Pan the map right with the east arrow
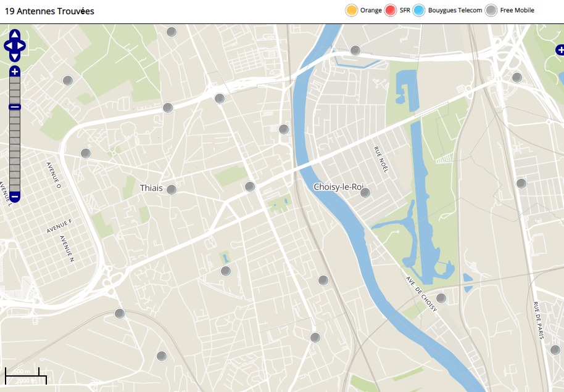This screenshot has height=392, width=564. (x=22, y=46)
